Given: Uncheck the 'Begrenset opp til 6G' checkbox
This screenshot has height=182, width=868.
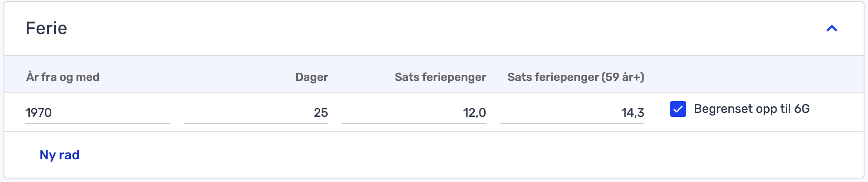Looking at the screenshot, I should [678, 109].
